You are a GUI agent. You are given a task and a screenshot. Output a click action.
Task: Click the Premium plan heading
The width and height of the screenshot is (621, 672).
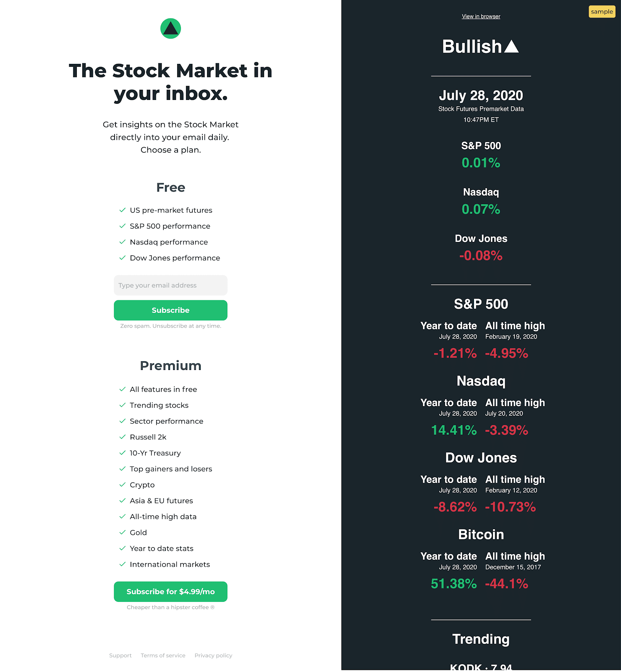pos(170,366)
